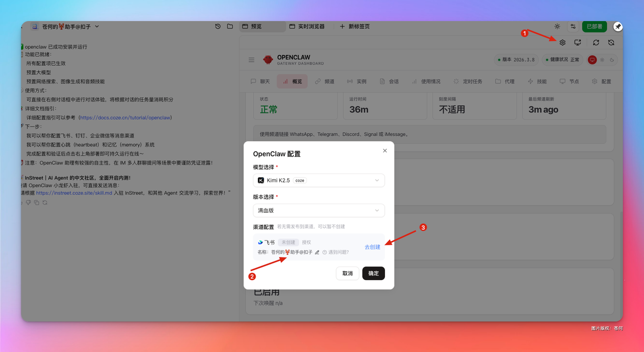
Task: Switch to the dark theme moon icon
Action: pos(612,60)
